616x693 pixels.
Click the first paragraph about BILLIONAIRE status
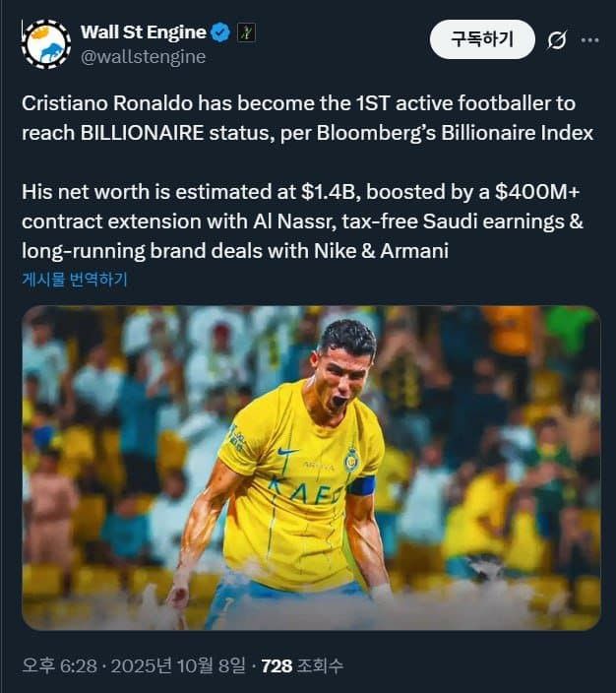click(x=308, y=118)
